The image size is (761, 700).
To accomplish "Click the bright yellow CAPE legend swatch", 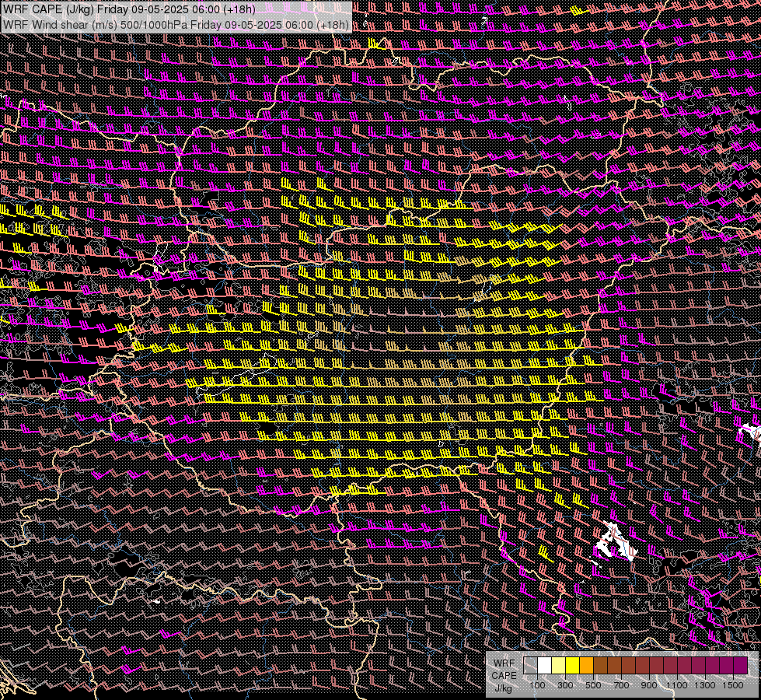I will 573,666.
